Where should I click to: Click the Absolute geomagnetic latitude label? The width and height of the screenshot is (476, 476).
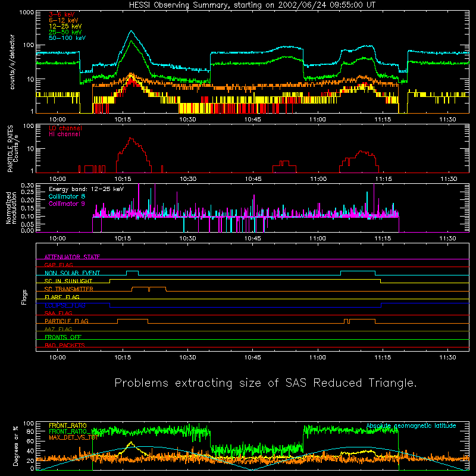411,426
